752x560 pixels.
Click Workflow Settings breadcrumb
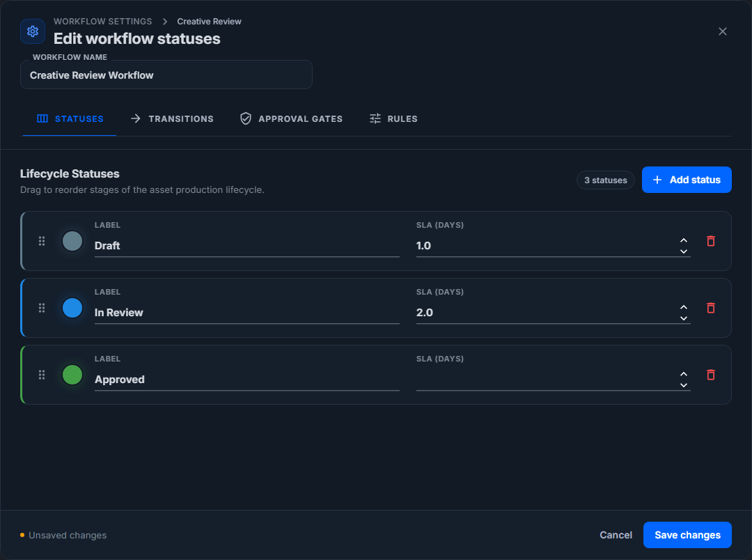click(x=102, y=21)
